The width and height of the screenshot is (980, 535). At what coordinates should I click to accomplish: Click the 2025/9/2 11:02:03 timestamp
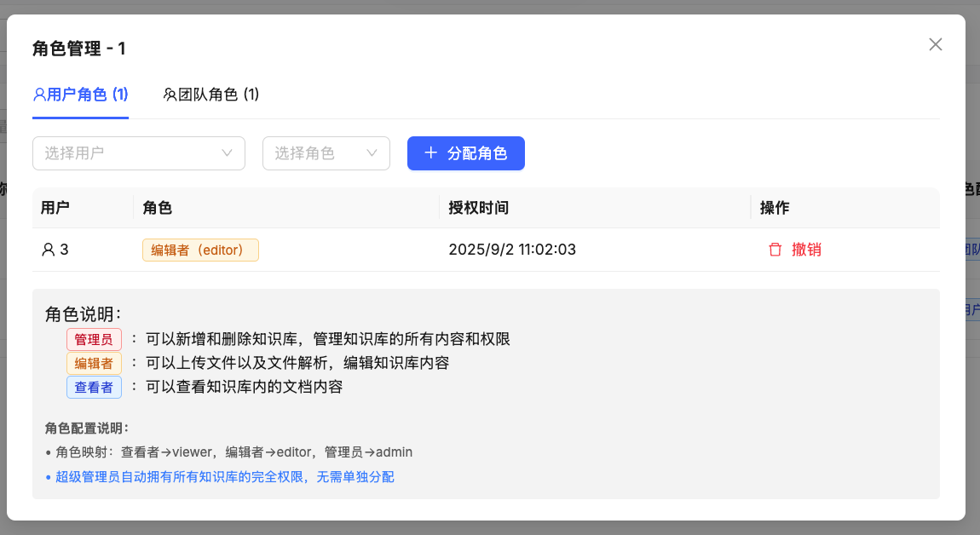512,250
